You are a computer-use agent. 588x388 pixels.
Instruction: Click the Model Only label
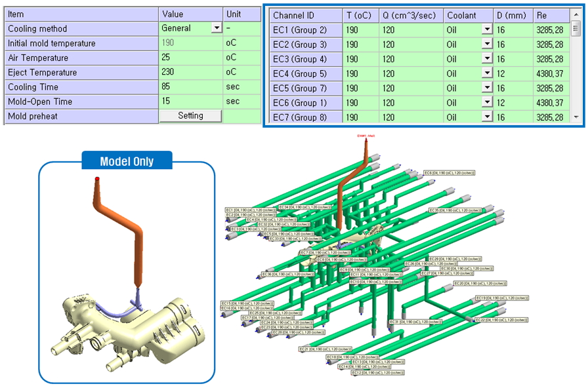(x=127, y=161)
